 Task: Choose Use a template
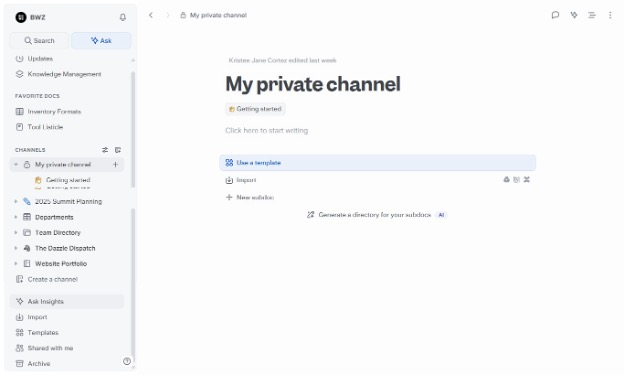[377, 163]
